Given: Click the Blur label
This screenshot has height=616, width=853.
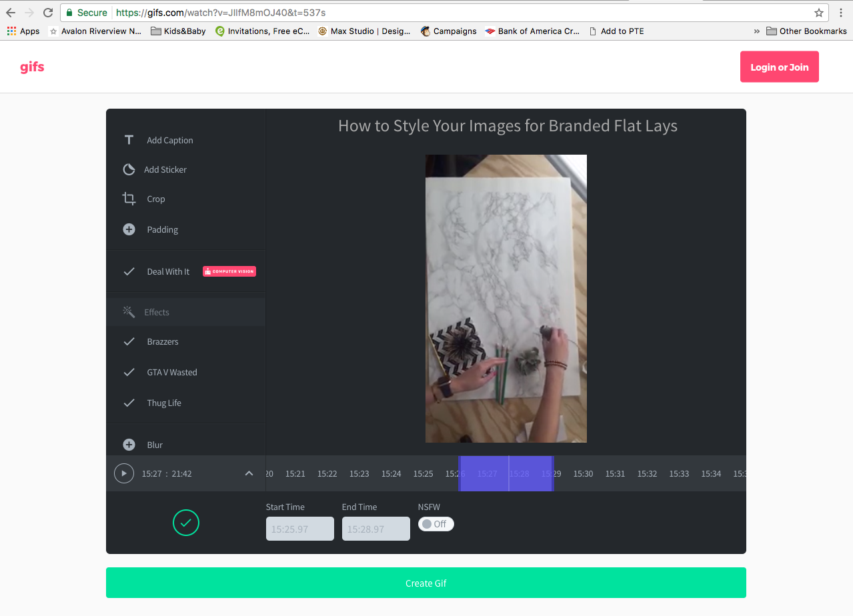Looking at the screenshot, I should point(155,445).
